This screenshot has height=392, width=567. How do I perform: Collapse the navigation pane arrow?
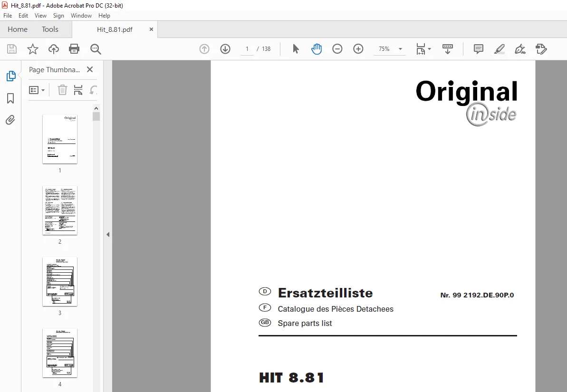coord(108,234)
